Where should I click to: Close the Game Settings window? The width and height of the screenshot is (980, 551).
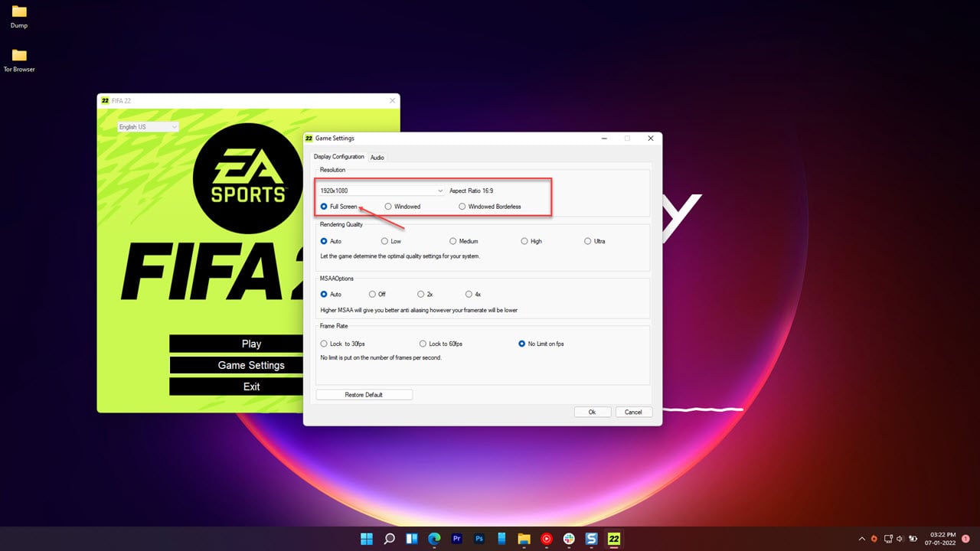pos(650,139)
